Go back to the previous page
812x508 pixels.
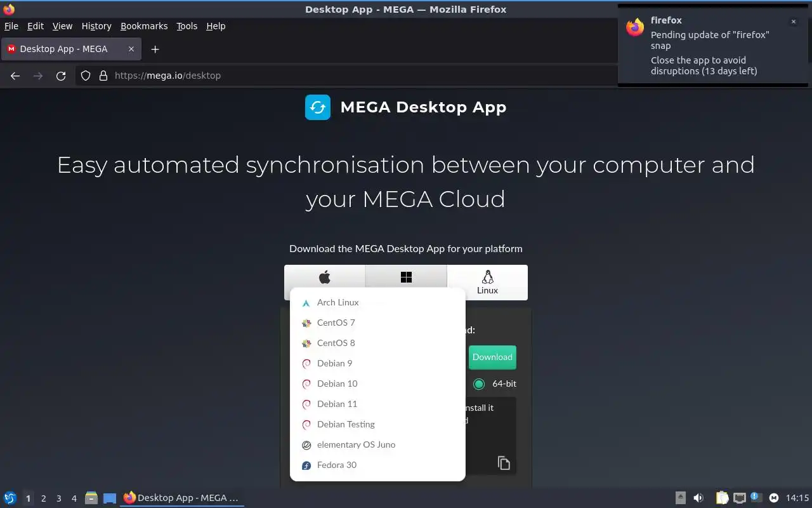click(x=15, y=76)
